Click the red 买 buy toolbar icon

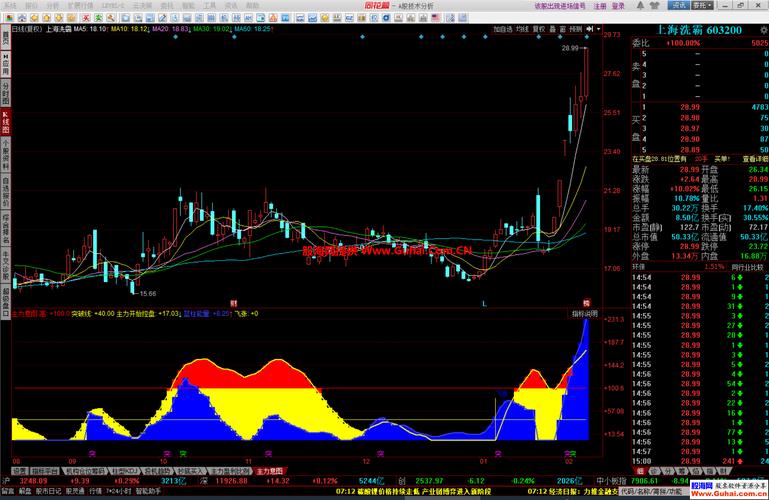coord(86,18)
